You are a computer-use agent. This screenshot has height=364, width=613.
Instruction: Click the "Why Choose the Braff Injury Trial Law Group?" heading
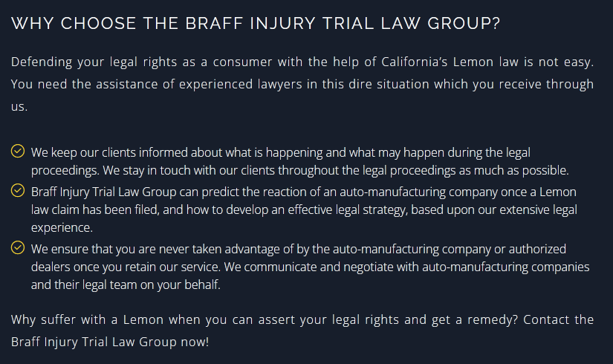256,24
